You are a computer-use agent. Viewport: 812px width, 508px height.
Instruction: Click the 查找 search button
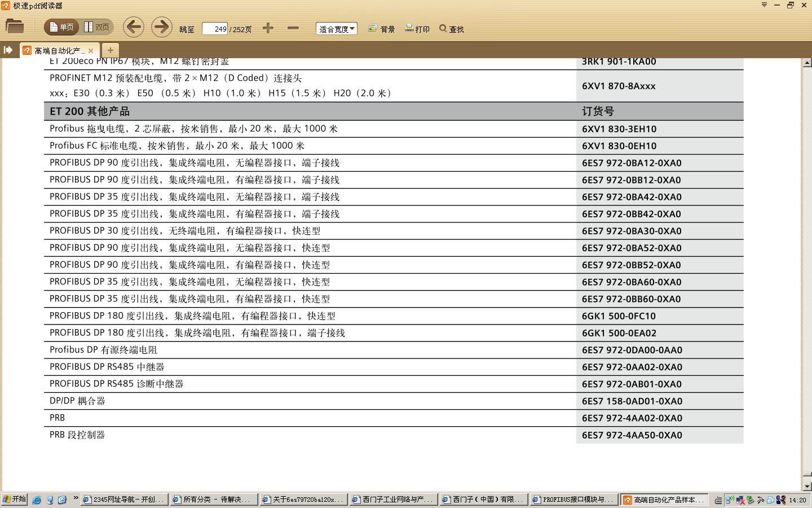(x=452, y=29)
